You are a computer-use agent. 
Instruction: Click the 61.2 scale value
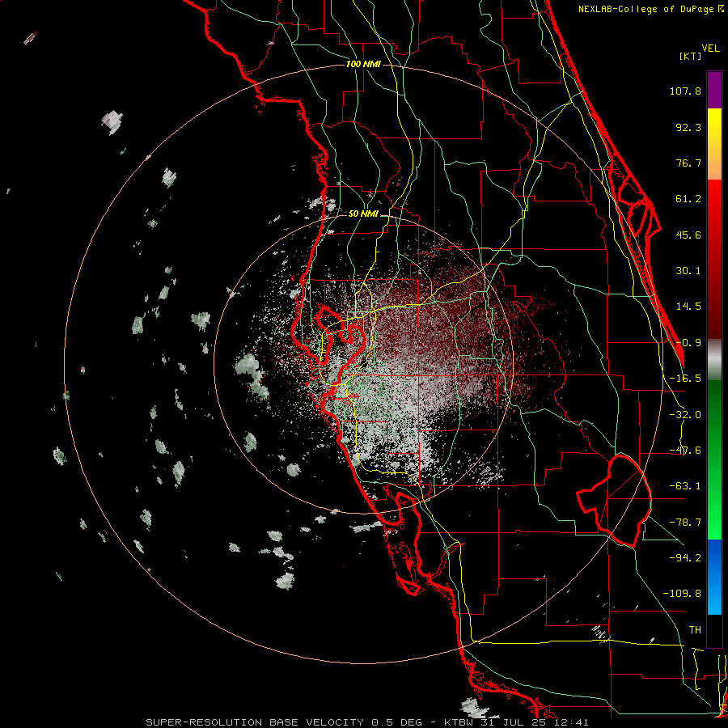(688, 199)
